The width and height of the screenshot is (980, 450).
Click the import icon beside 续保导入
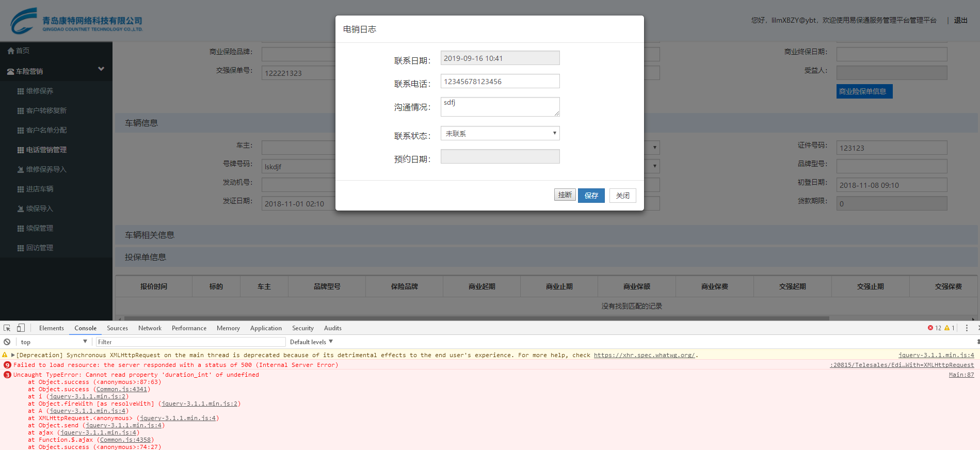pos(21,209)
